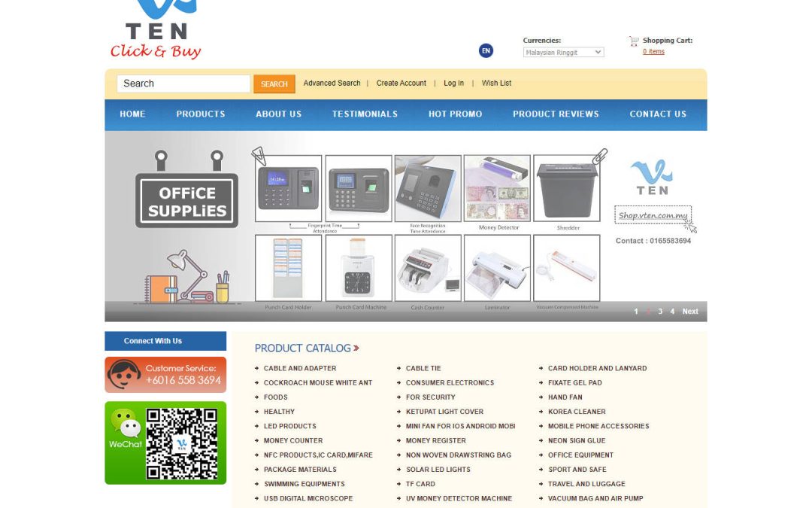Open the TESTIMONIALS menu item
Screen dimensions: 812x508
pos(365,114)
